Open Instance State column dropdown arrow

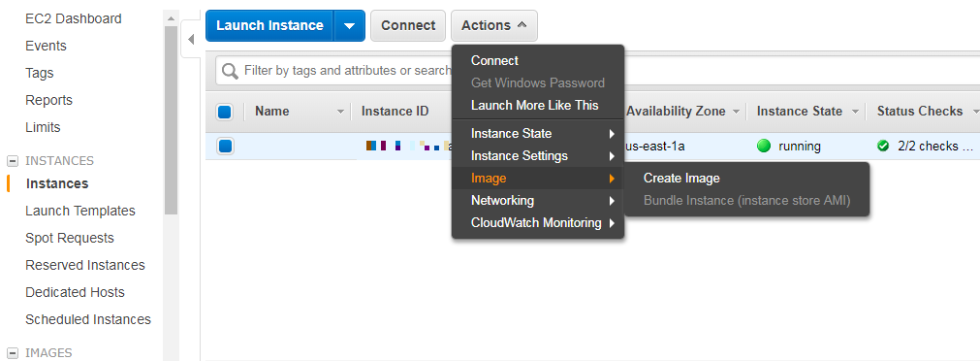855,112
